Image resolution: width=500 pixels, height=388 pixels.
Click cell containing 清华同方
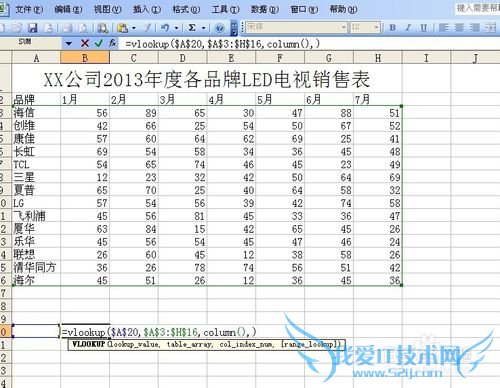click(36, 267)
